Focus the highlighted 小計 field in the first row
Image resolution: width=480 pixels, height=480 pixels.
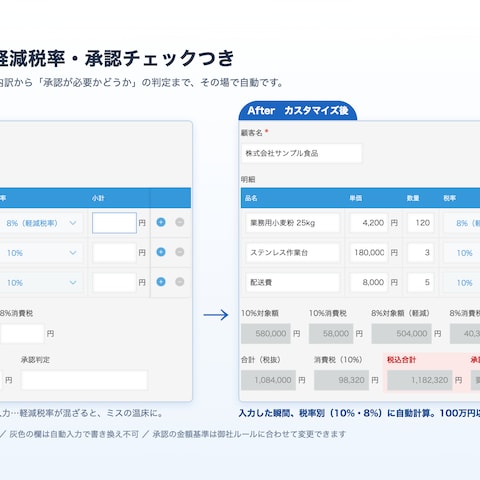(114, 223)
